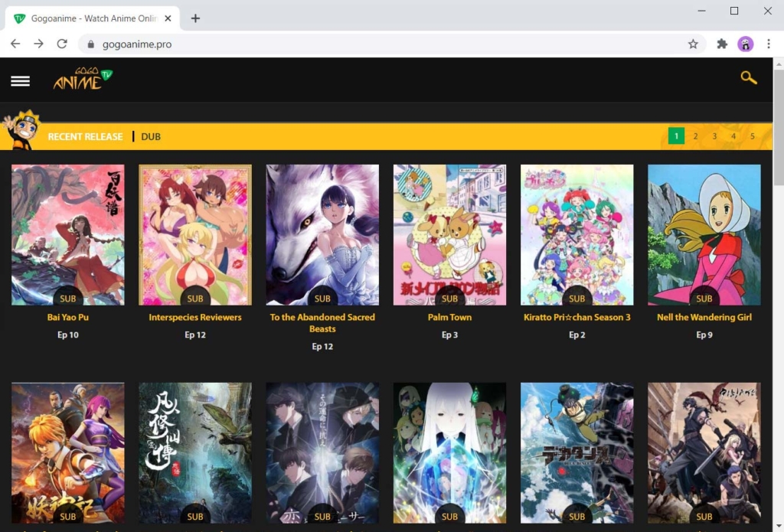The image size is (784, 532).
Task: Click Ep 10 under Bai Yao Pu
Action: pyautogui.click(x=68, y=335)
